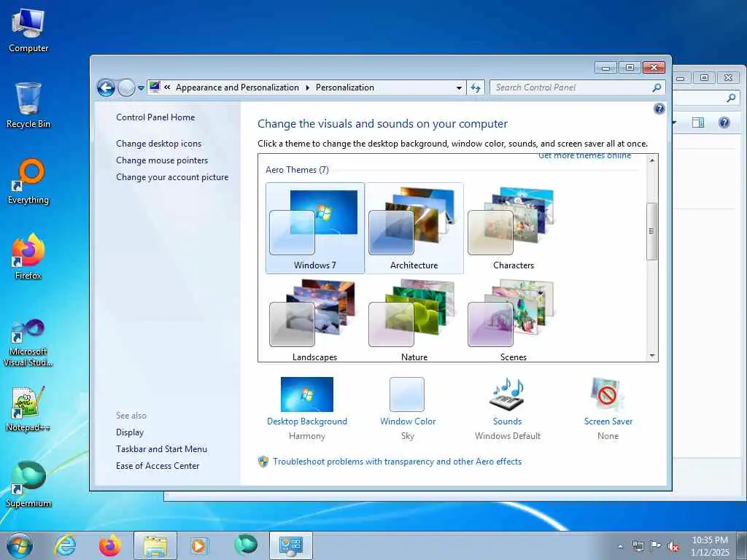Select the Characters theme
747x560 pixels.
pos(513,228)
